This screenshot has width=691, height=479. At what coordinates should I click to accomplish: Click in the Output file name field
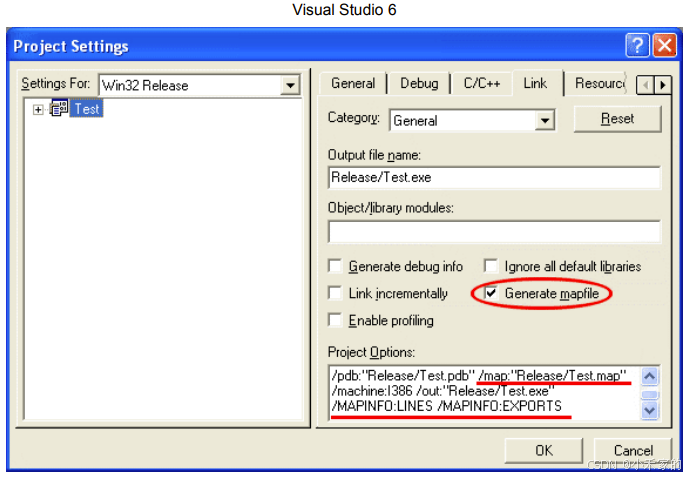(x=494, y=178)
